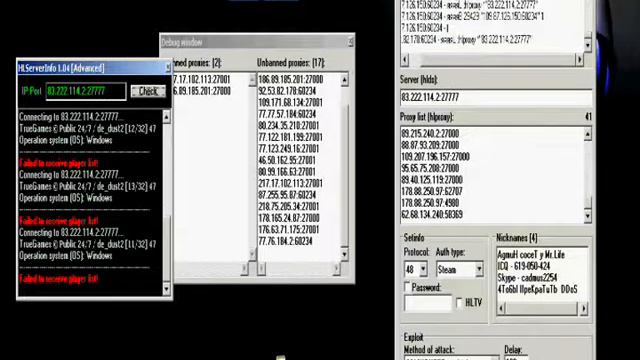Select unbanned proxy 217.17.102.113:27001
The image size is (640, 360).
[290, 183]
